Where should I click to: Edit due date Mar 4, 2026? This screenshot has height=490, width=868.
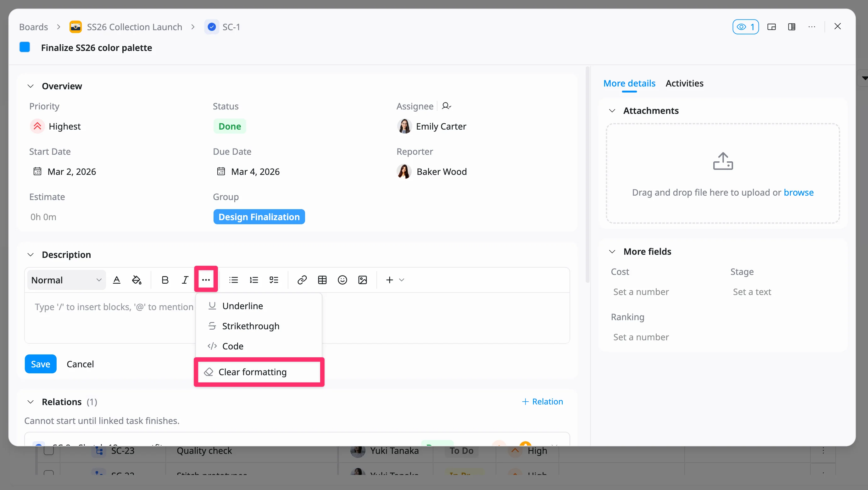click(x=255, y=171)
